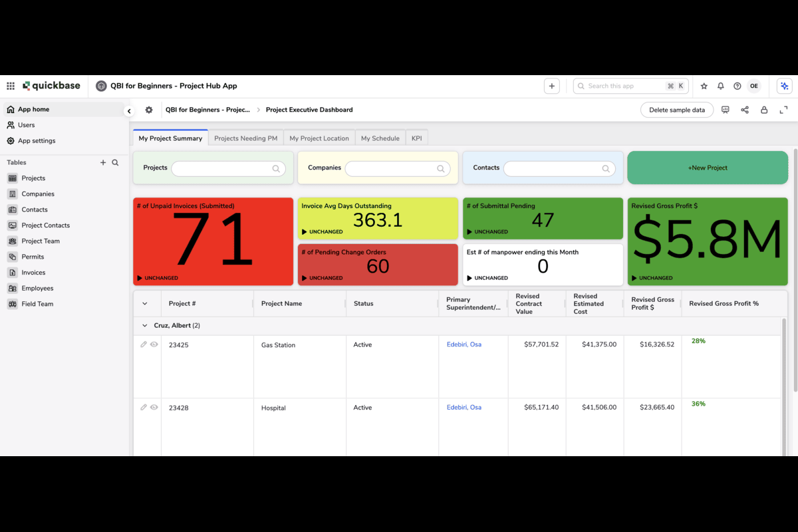Open the QBI for Beginners breadcrumb link
The width and height of the screenshot is (798, 532).
pos(207,110)
